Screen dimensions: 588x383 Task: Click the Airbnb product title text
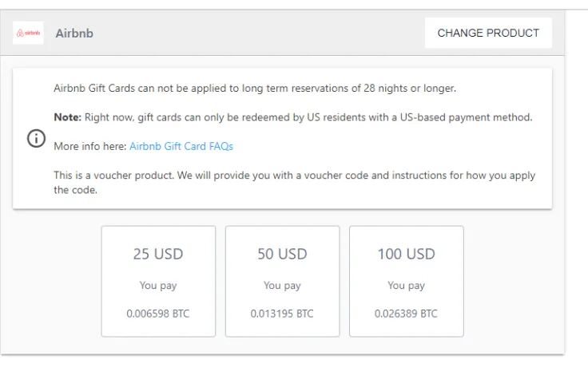(x=74, y=34)
